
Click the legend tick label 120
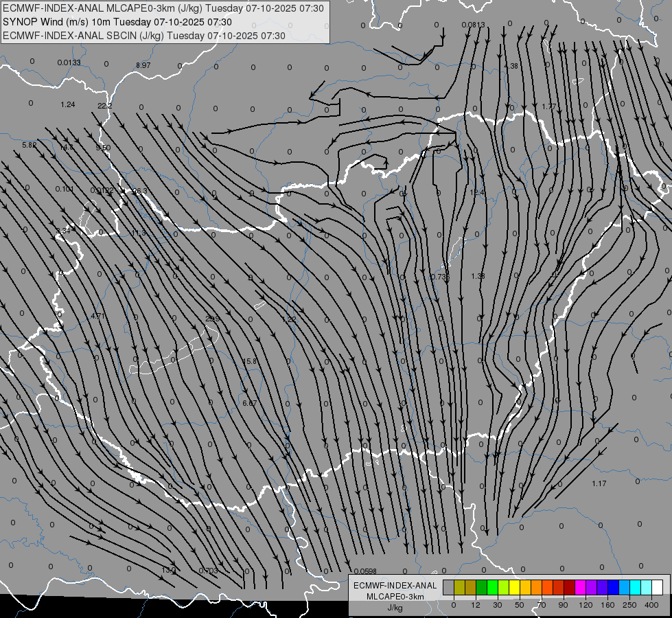point(586,605)
